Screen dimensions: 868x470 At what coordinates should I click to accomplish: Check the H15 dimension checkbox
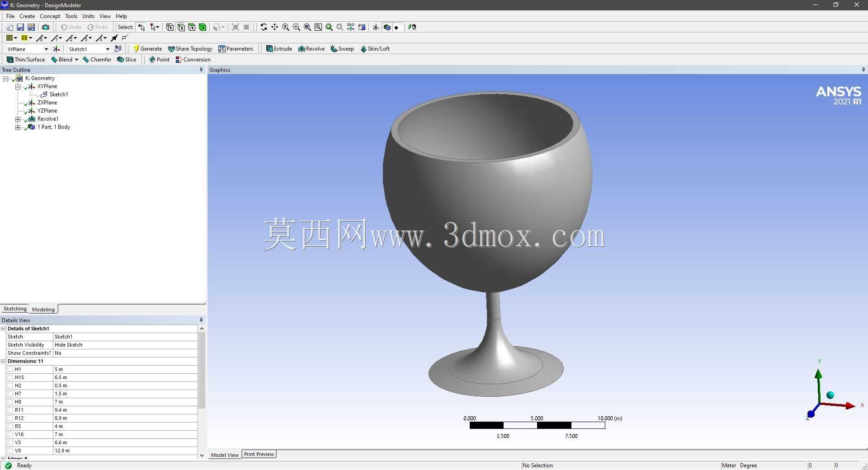point(10,377)
